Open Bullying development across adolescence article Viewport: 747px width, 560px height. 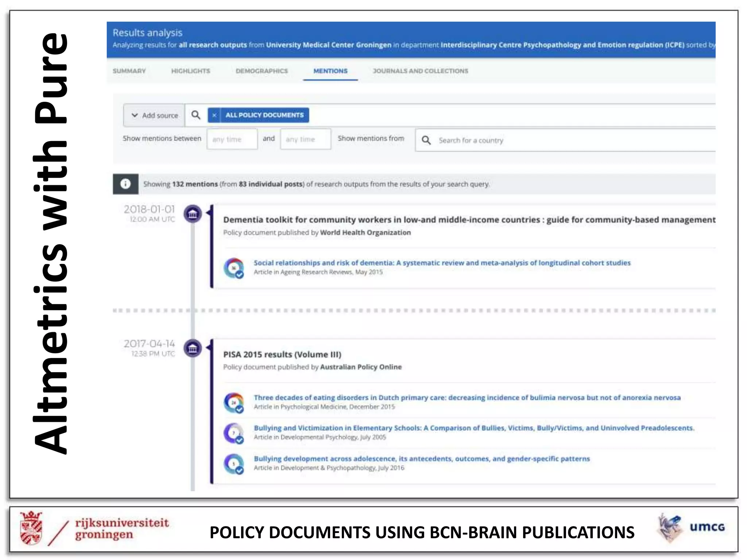point(422,458)
